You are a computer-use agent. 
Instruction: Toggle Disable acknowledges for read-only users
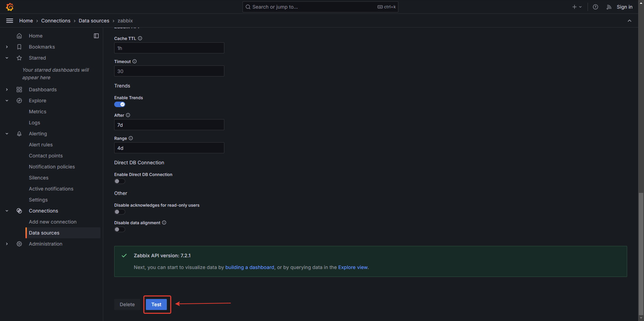(120, 212)
